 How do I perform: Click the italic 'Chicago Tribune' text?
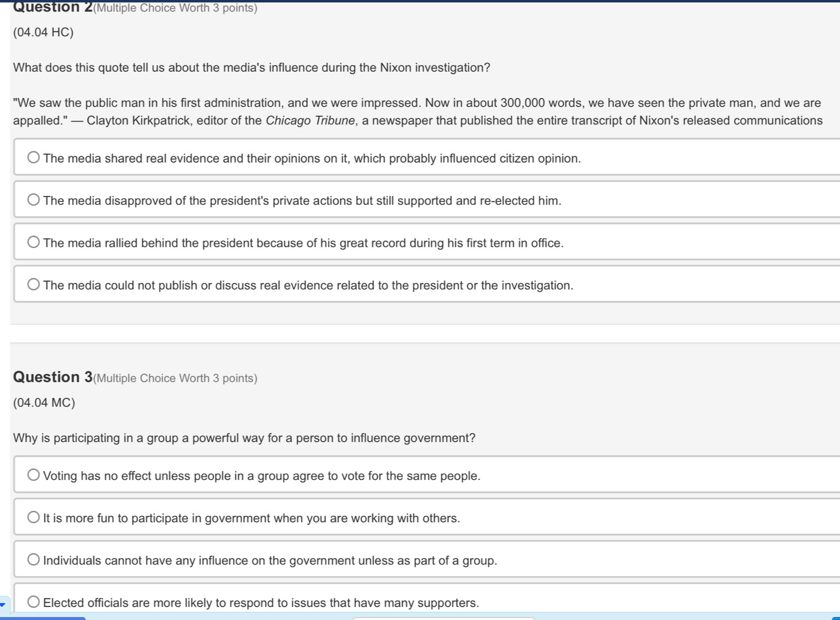(310, 120)
